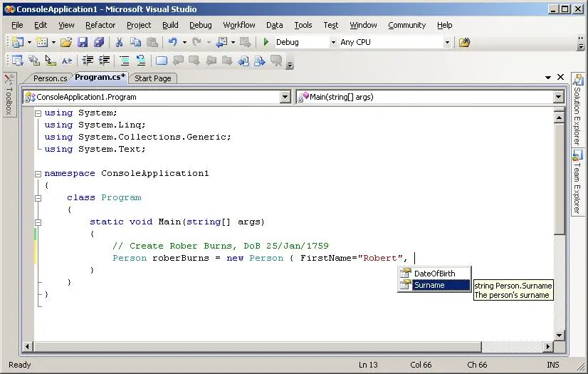Open the Navigate Backward dropdown arrow

point(233,43)
